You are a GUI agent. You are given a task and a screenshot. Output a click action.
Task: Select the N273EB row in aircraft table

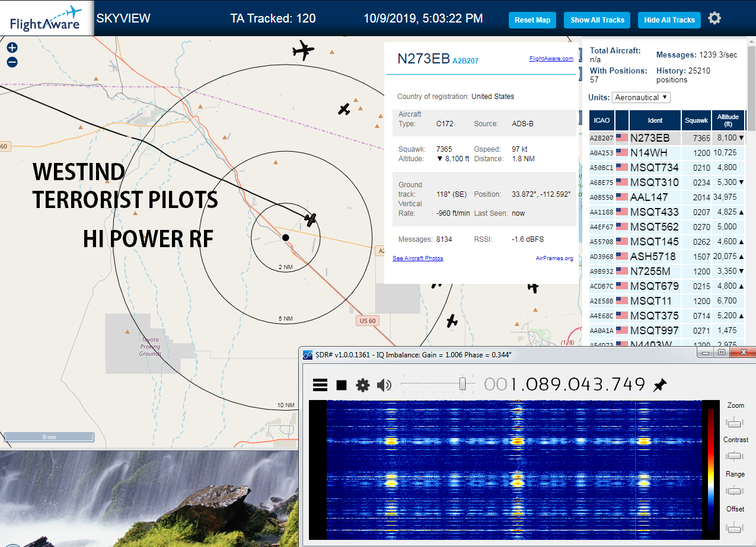[x=667, y=138]
